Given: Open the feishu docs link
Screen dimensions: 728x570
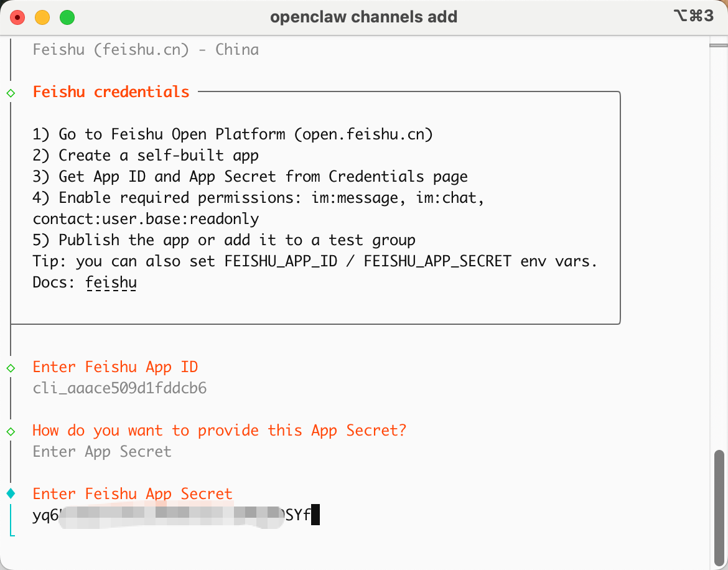Looking at the screenshot, I should 111,283.
